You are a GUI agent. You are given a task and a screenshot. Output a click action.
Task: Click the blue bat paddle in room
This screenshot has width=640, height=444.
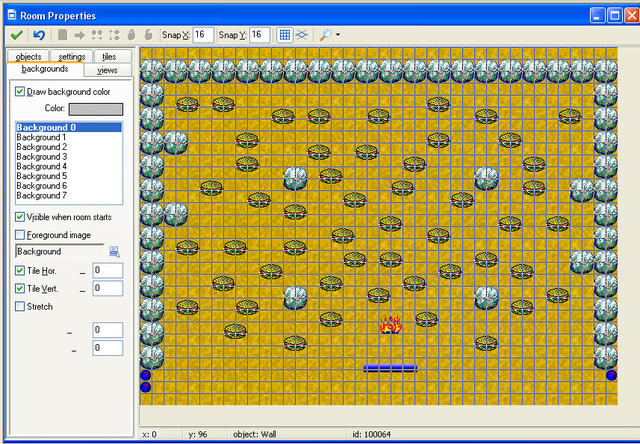coord(391,368)
